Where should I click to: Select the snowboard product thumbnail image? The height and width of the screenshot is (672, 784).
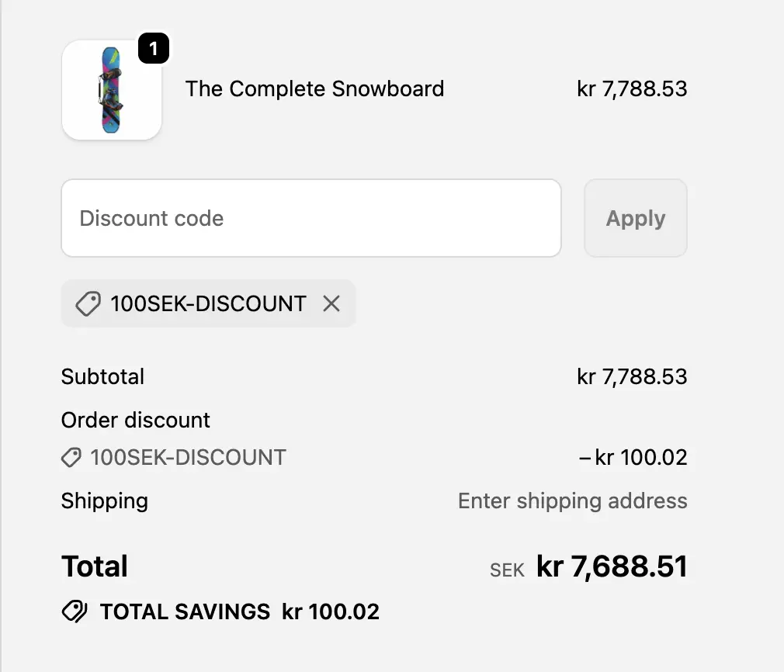pyautogui.click(x=112, y=90)
